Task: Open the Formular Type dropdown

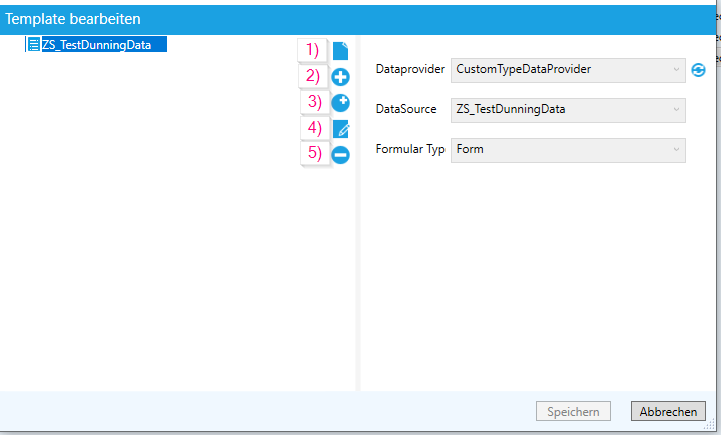Action: point(568,150)
